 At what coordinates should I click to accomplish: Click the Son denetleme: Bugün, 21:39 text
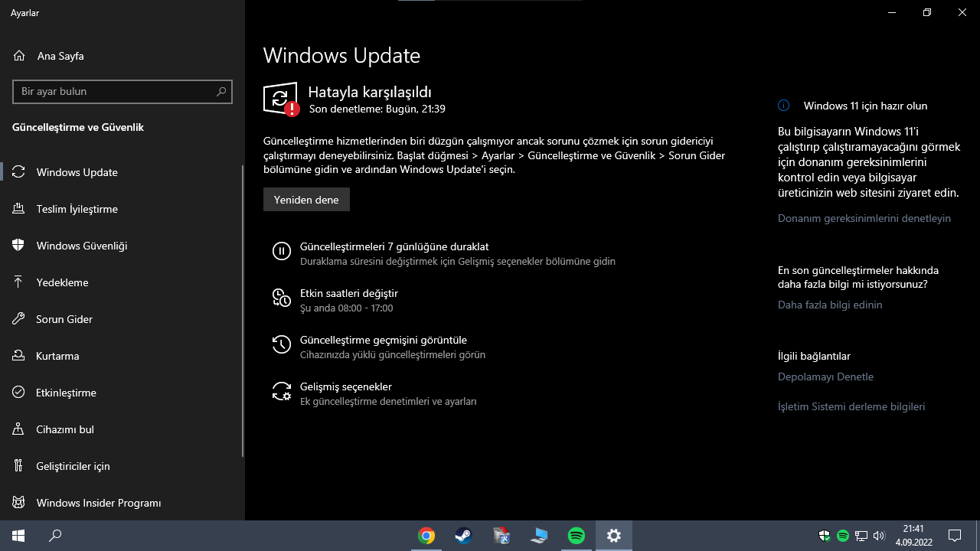tap(377, 109)
